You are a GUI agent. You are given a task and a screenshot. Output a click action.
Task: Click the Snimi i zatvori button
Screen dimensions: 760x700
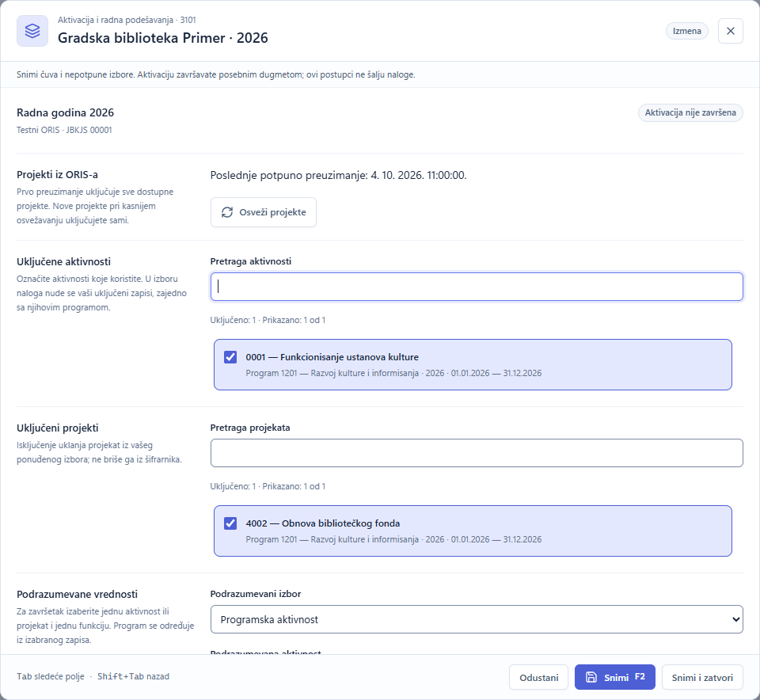tap(702, 677)
